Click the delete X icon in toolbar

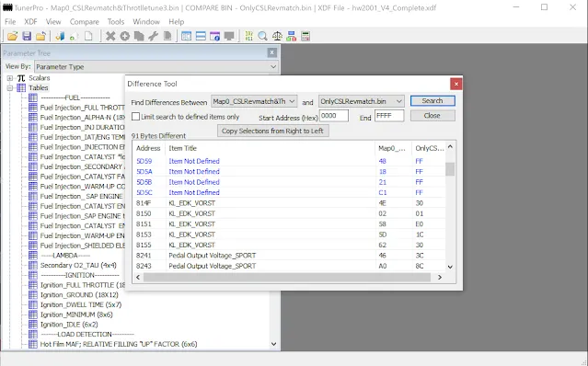[110, 36]
